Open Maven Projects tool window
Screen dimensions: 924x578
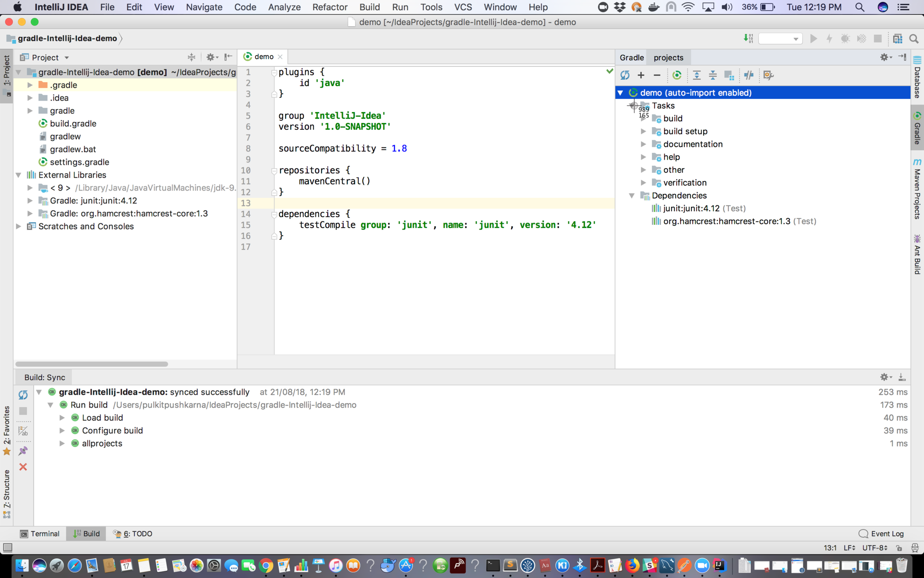[x=917, y=189]
